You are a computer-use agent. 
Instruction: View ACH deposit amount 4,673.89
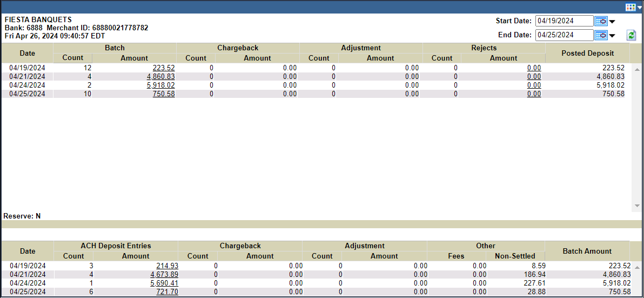(164, 275)
